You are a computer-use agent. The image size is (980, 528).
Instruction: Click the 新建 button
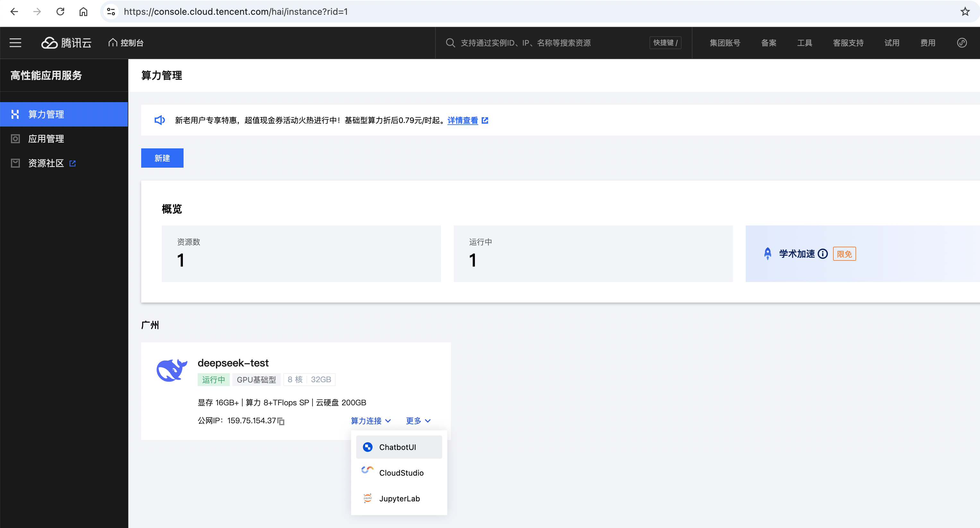coord(162,158)
